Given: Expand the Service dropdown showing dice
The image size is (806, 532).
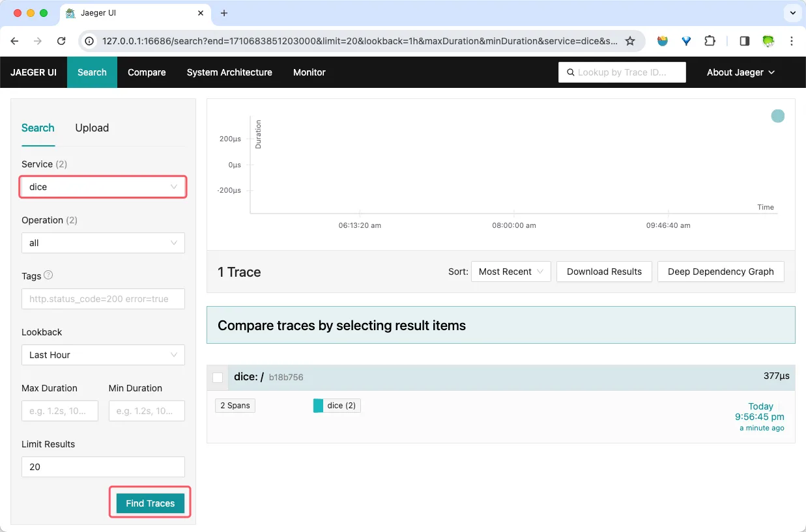Looking at the screenshot, I should pyautogui.click(x=103, y=187).
